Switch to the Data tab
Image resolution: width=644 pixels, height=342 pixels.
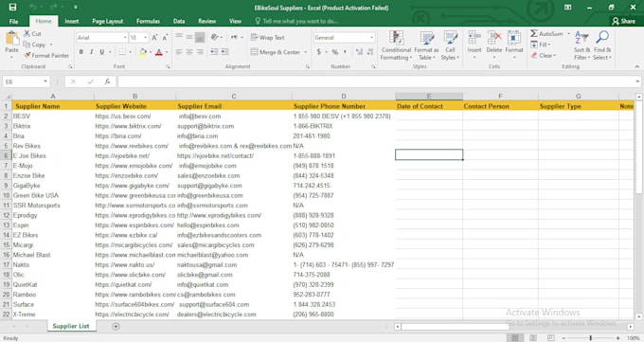tap(179, 21)
